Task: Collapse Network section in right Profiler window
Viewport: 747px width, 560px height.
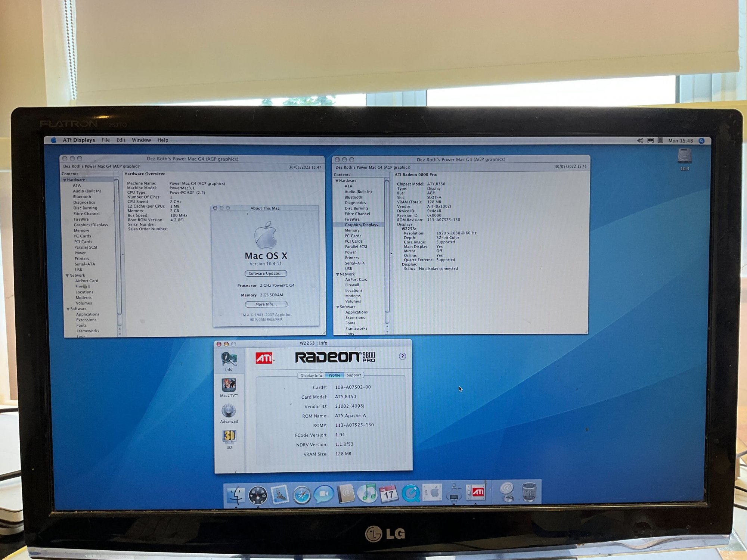Action: coord(338,274)
